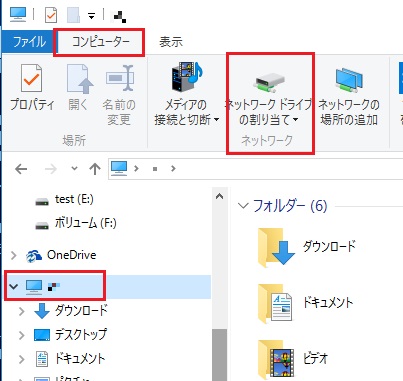The width and height of the screenshot is (403, 381).
Task: Expand the OneDrive tree node
Action: click(14, 256)
